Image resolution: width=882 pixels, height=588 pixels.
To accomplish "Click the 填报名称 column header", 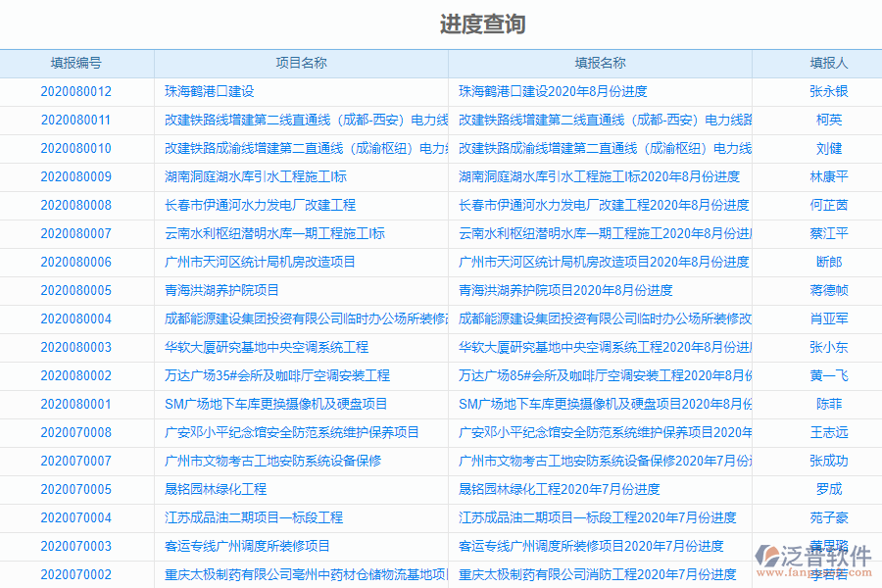I will click(x=603, y=62).
